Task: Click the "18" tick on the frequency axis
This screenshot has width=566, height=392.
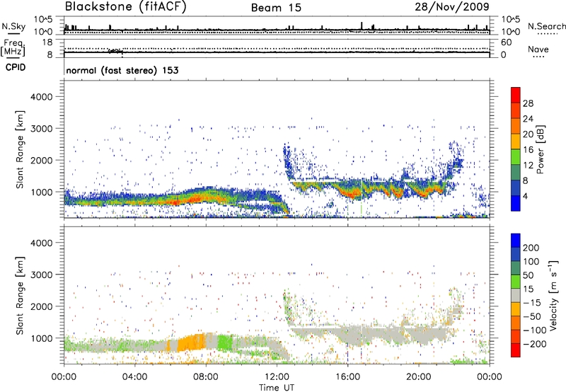Action: click(47, 42)
